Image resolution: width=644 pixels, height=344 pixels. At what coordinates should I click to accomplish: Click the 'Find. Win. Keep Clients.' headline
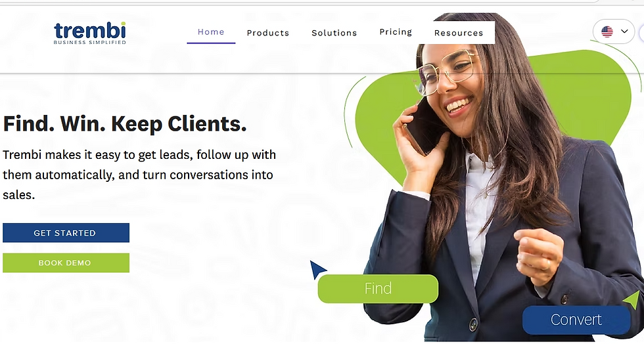pos(125,123)
